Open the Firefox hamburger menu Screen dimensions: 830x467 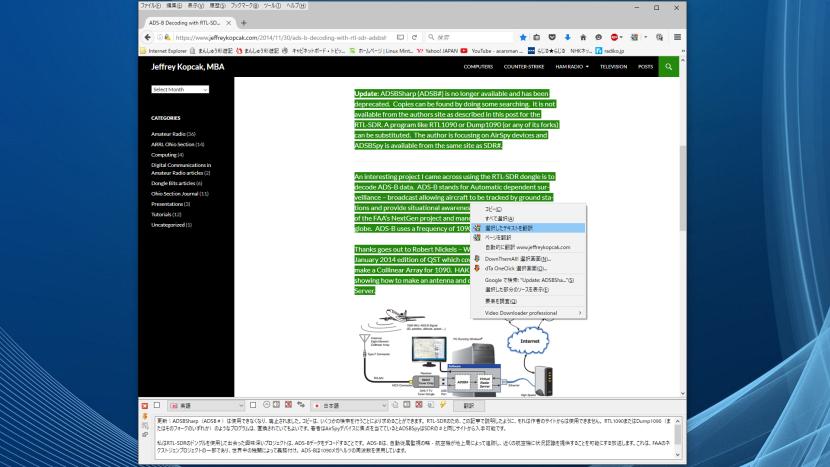click(677, 37)
